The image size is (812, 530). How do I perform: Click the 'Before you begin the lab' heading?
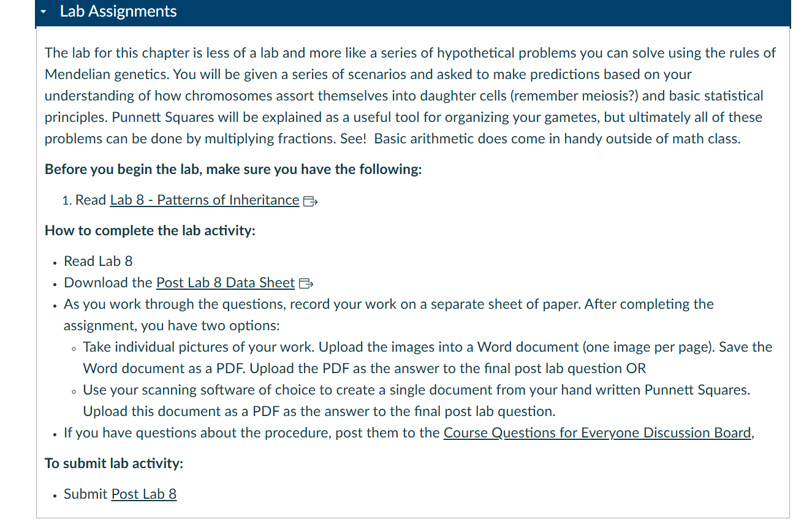point(233,170)
